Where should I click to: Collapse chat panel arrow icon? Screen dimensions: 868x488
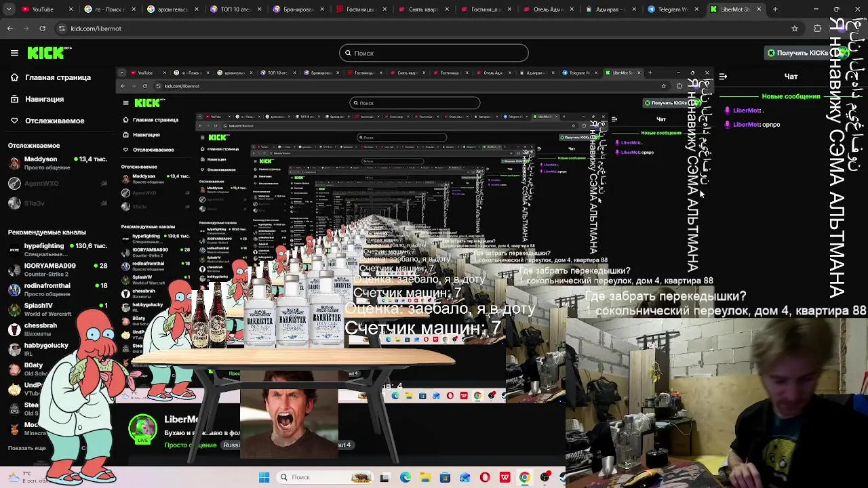[723, 77]
